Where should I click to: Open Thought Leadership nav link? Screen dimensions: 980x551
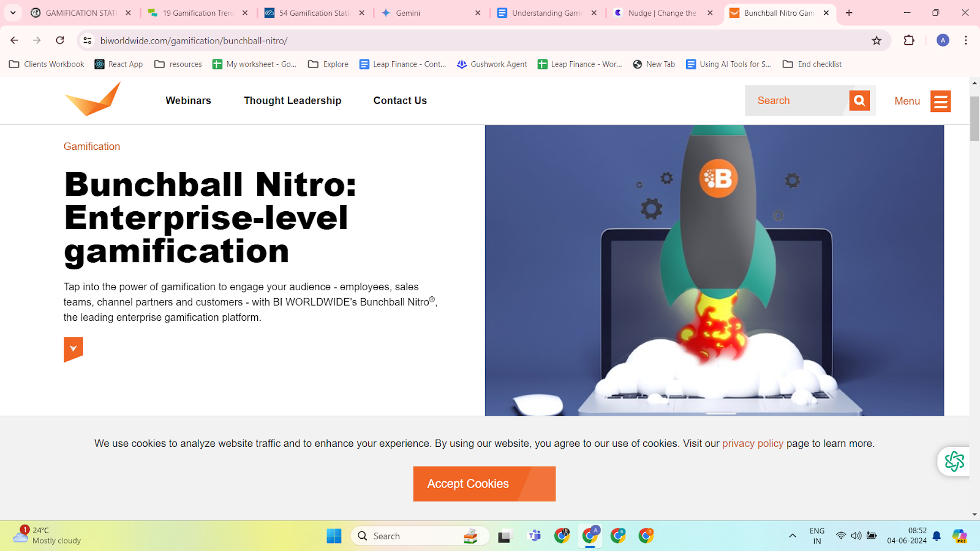click(292, 100)
